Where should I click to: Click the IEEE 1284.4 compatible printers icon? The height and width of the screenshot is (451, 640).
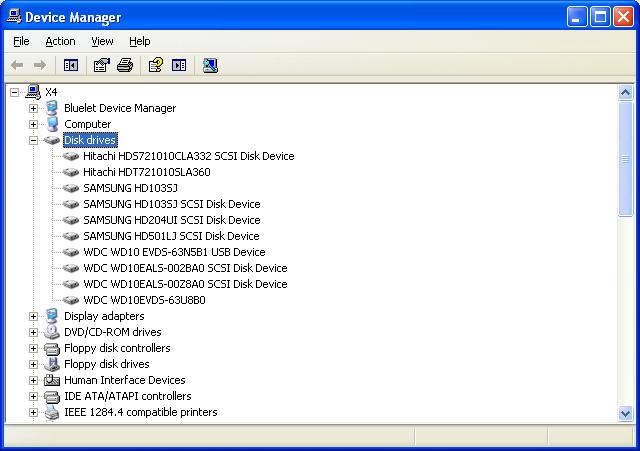point(52,412)
